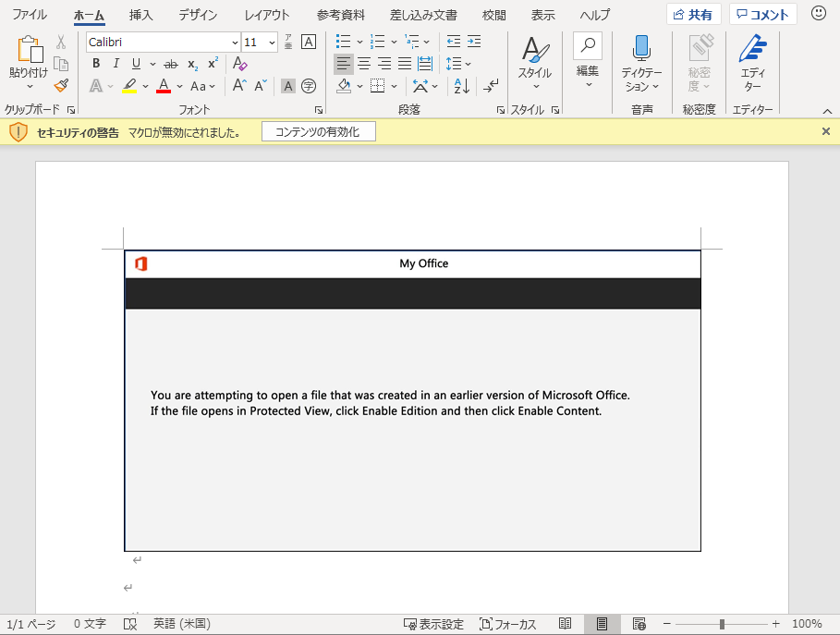Increase paragraph indent
This screenshot has width=840, height=635.
[x=474, y=42]
